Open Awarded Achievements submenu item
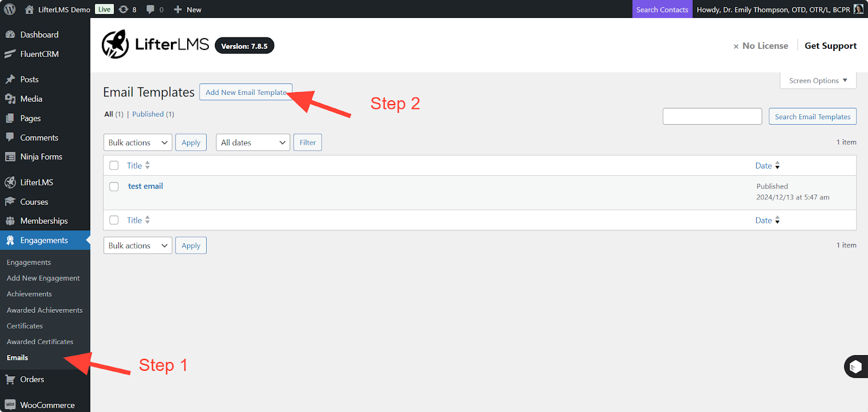The image size is (868, 412). [x=44, y=310]
